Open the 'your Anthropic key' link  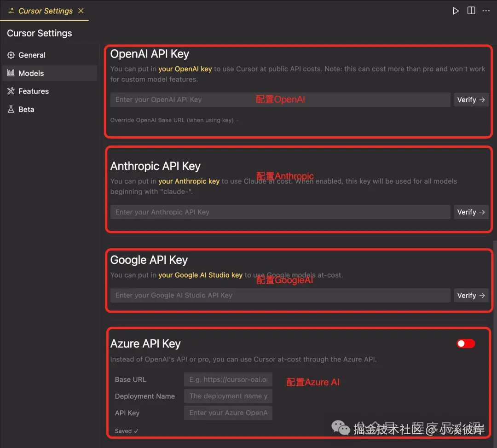pyautogui.click(x=189, y=181)
